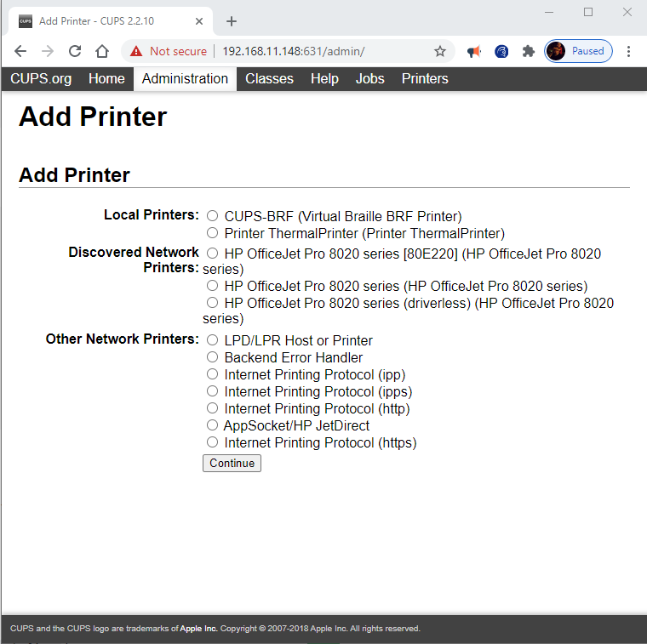Open a new browser tab
The height and width of the screenshot is (644, 647).
tap(232, 21)
